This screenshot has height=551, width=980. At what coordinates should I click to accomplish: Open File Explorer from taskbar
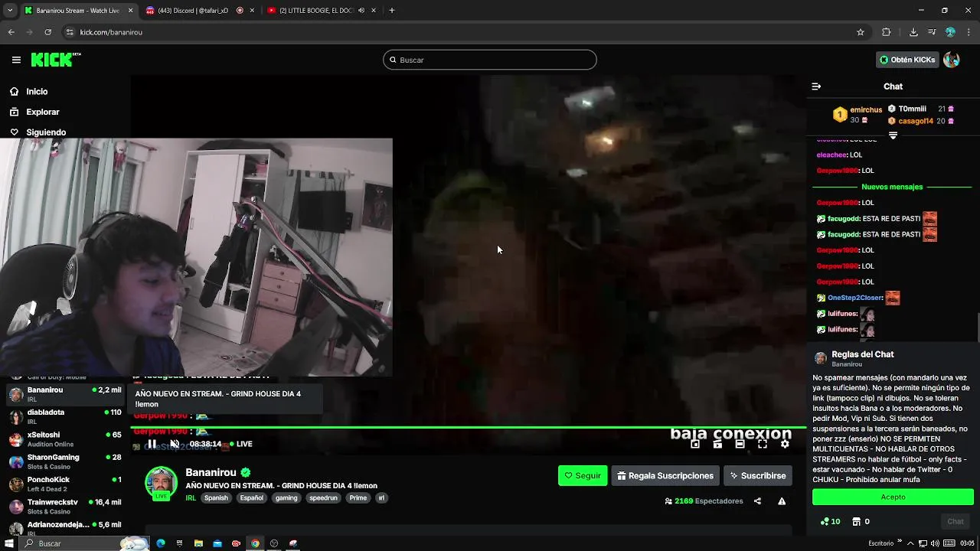click(198, 543)
